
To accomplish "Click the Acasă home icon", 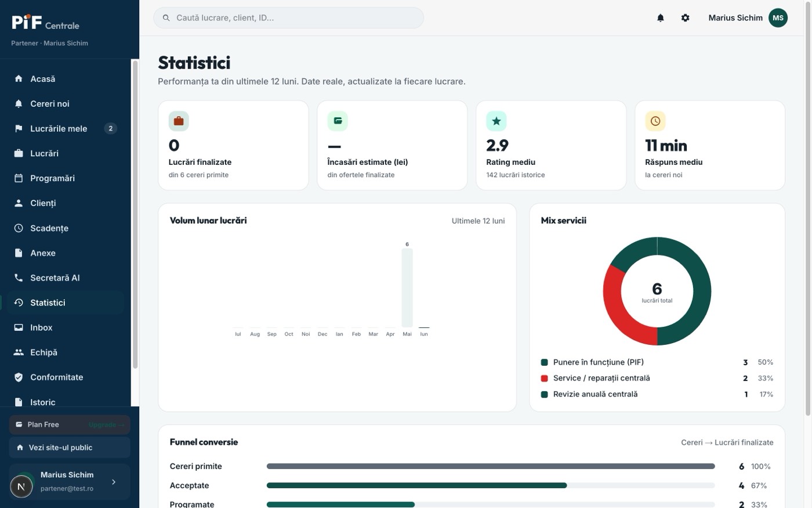I will pos(19,78).
